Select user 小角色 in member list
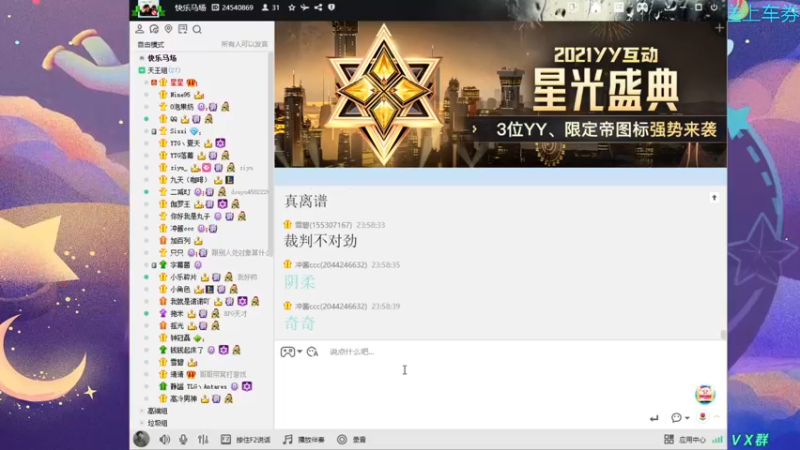 180,289
